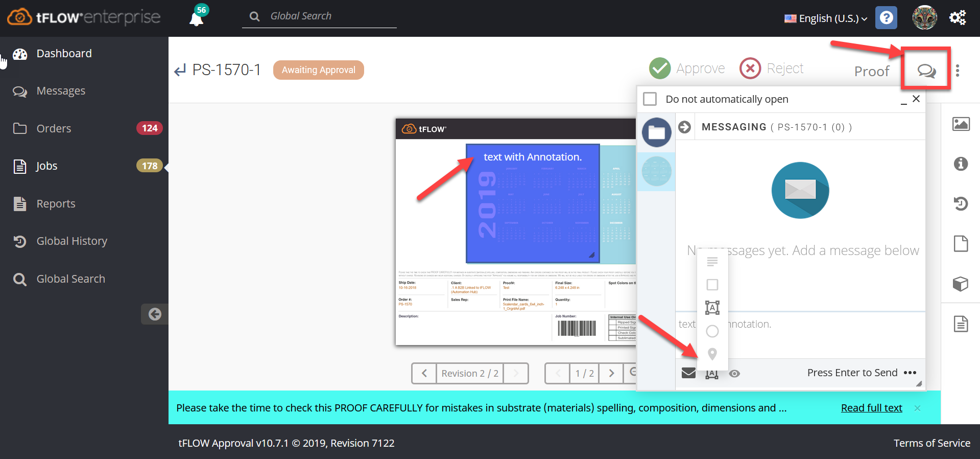Go to previous revision

tap(424, 373)
